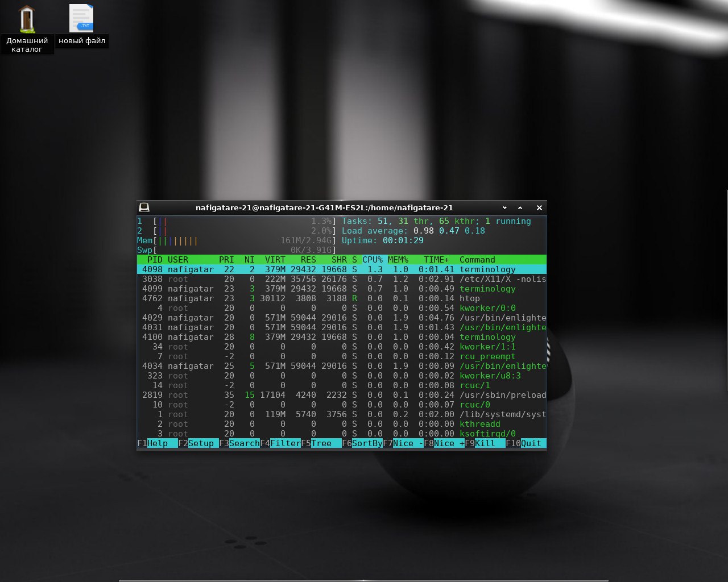
Task: Toggle F5 Tree view
Action: 321,443
